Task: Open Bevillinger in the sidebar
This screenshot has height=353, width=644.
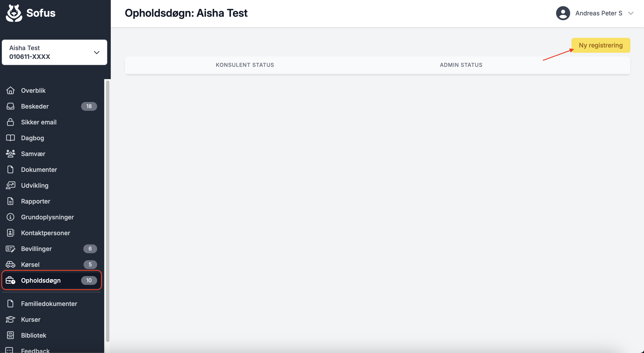Action: 36,249
